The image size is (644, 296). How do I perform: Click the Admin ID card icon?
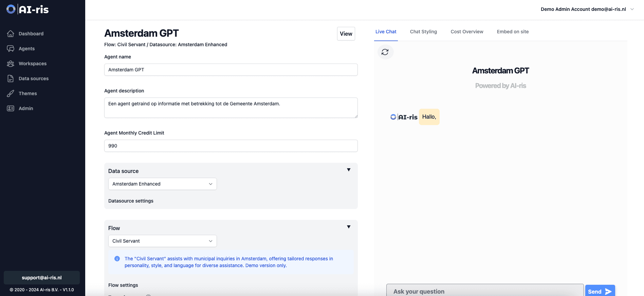tap(11, 108)
